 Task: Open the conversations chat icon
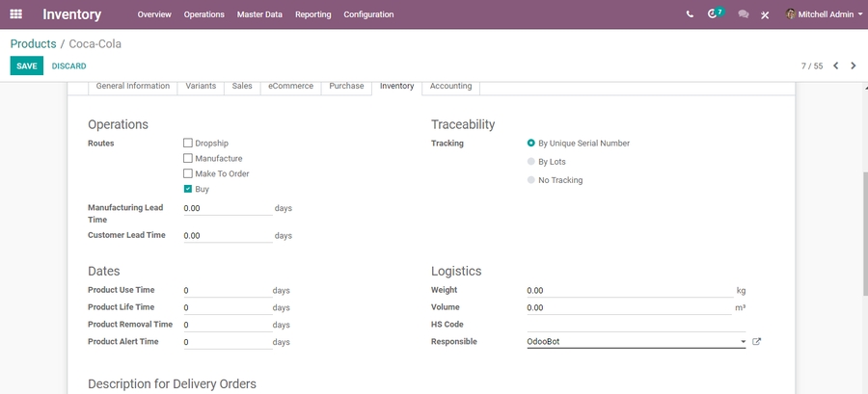click(x=743, y=14)
